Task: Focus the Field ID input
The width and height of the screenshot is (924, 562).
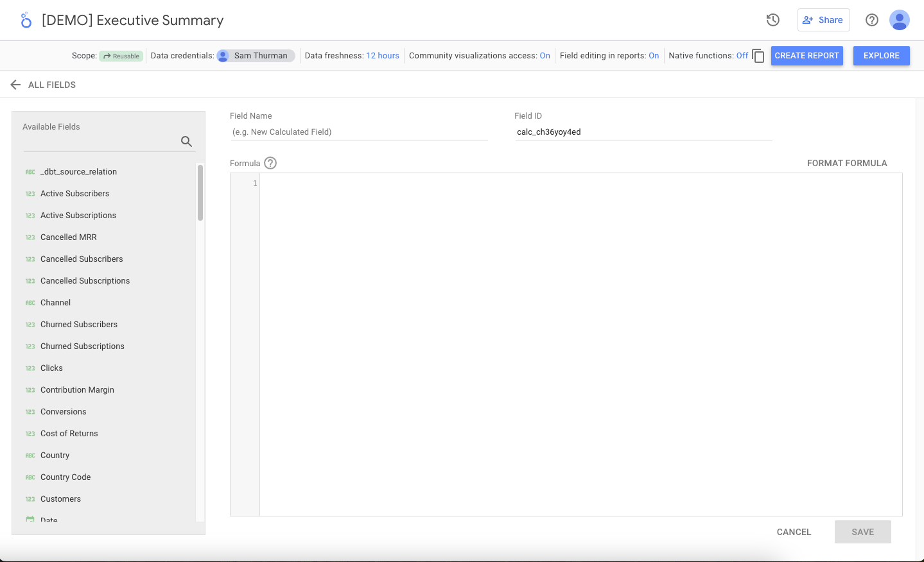Action: pyautogui.click(x=643, y=132)
